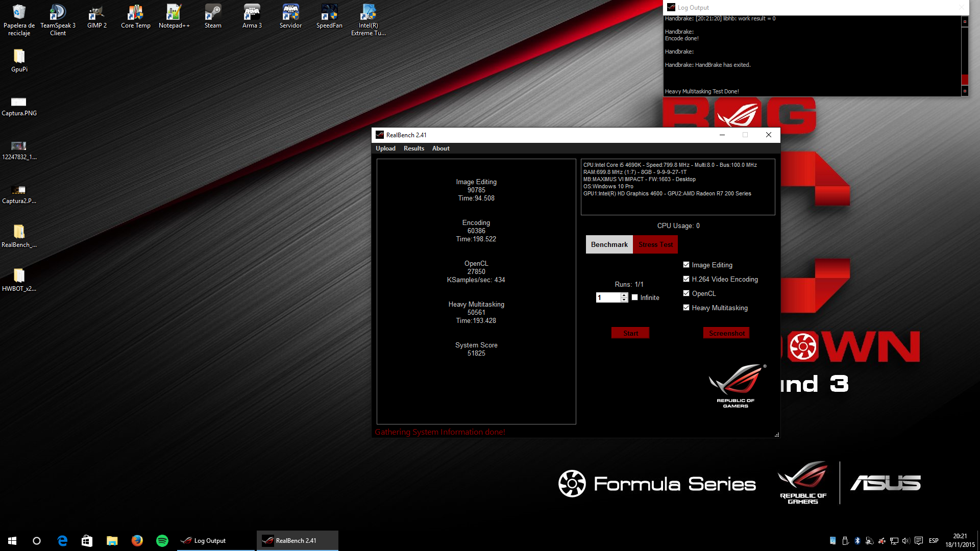Screen dimensions: 980x551
Task: Enable the Infinite runs checkbox
Action: point(635,297)
